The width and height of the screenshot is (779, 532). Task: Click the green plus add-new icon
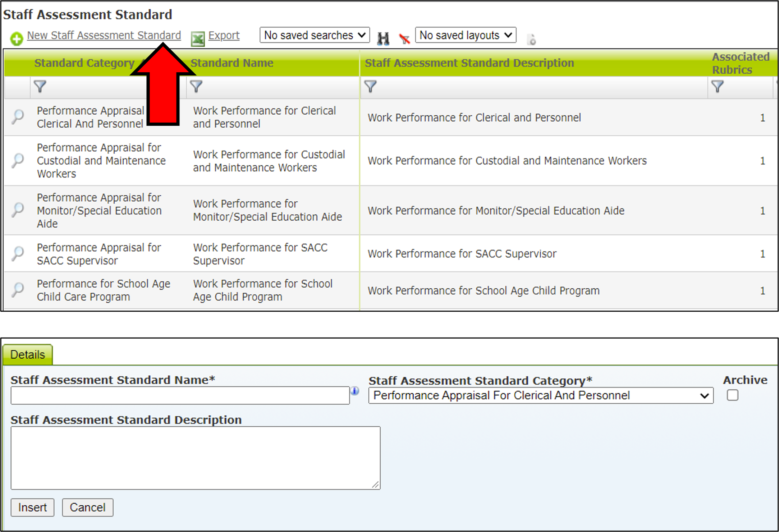pyautogui.click(x=17, y=38)
